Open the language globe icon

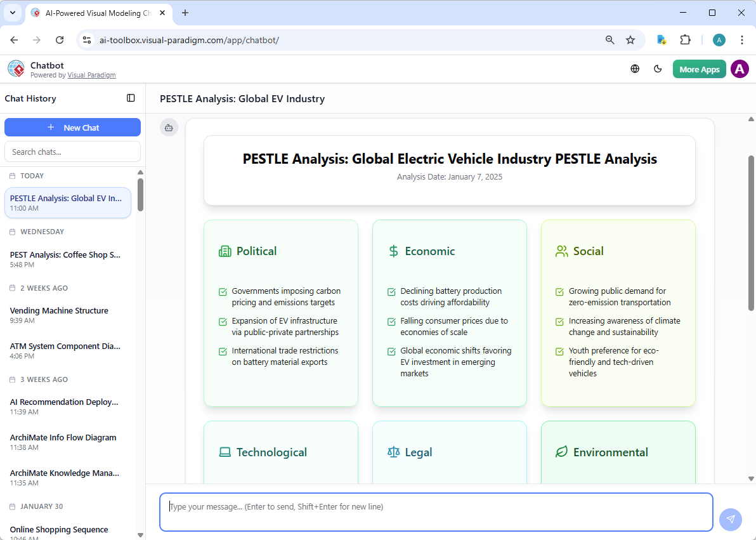[x=635, y=69]
